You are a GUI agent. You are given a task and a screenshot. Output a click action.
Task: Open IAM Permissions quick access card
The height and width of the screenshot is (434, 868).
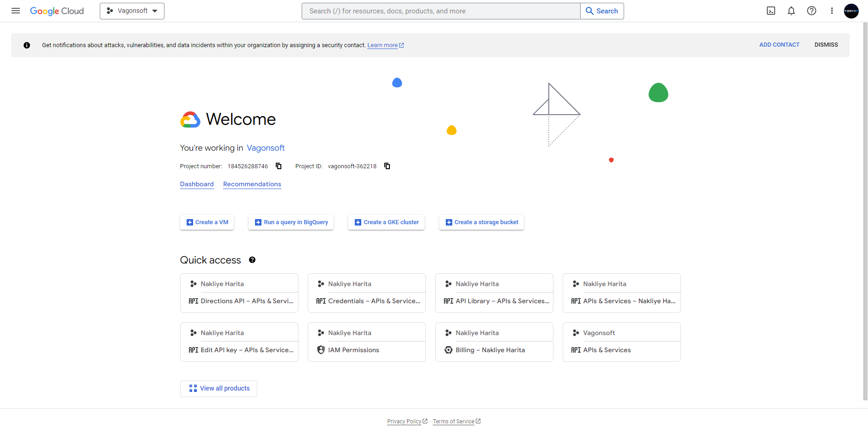[x=367, y=342]
